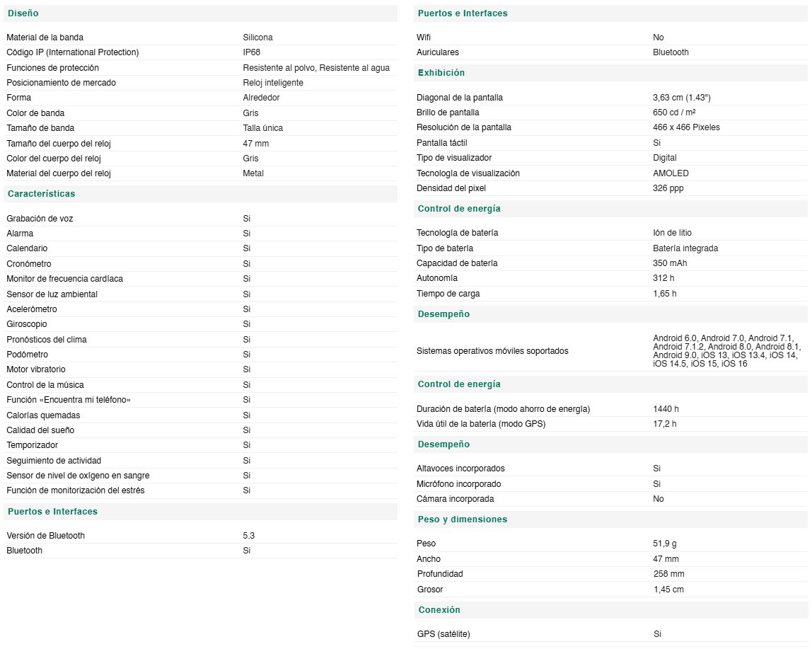Click the Wifi row label
812x649 pixels.
tap(424, 38)
